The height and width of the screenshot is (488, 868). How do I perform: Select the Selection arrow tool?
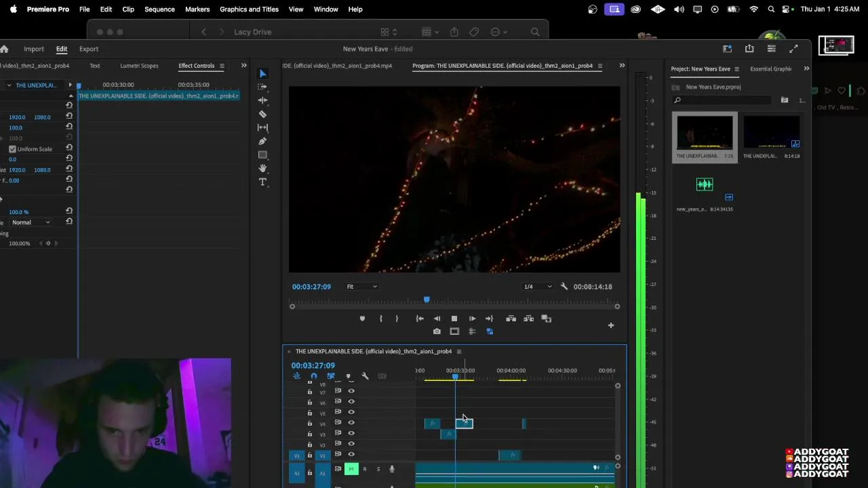(263, 74)
